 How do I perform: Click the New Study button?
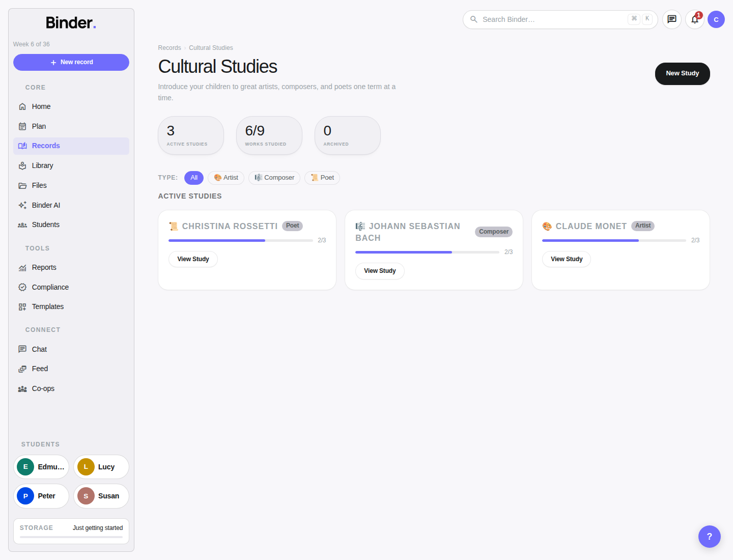(682, 73)
